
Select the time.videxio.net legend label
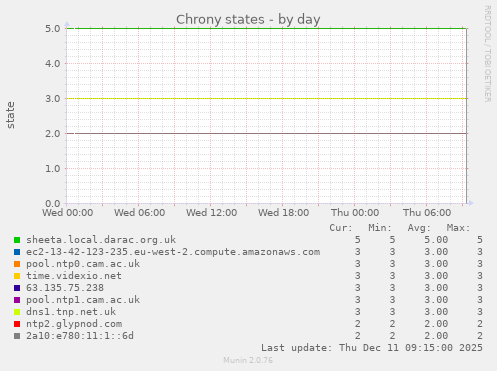[x=74, y=276]
